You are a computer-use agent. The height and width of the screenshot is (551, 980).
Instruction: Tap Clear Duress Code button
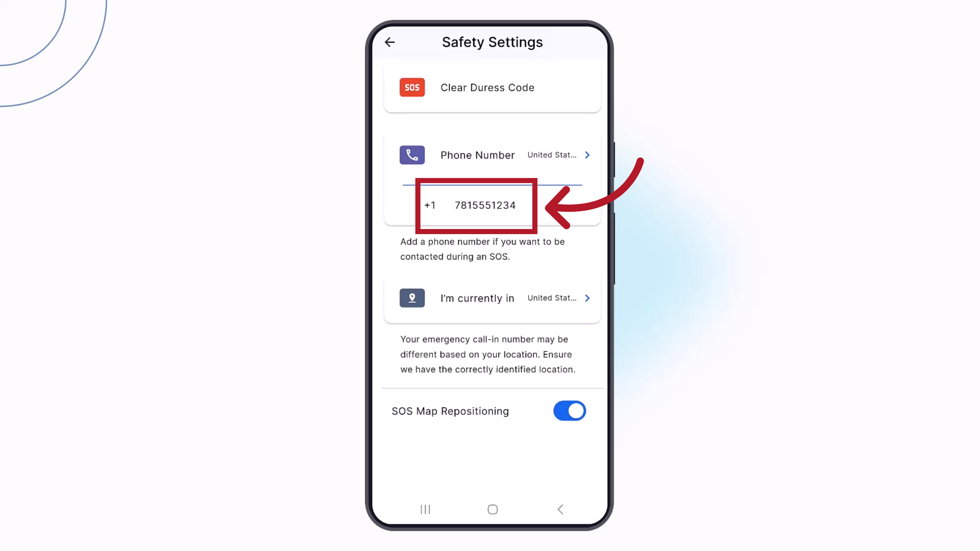point(492,87)
